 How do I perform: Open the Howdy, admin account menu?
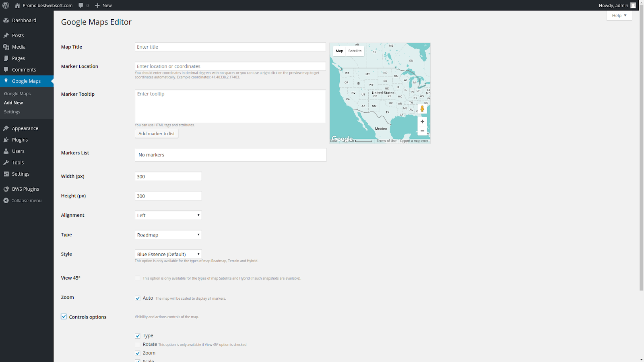point(617,5)
